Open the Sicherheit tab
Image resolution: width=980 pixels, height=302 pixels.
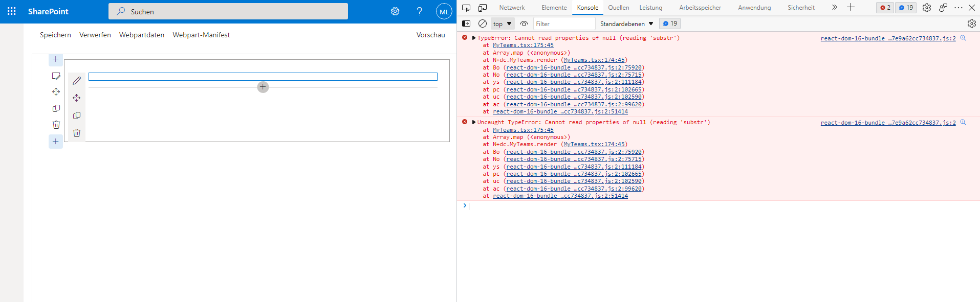pyautogui.click(x=801, y=8)
